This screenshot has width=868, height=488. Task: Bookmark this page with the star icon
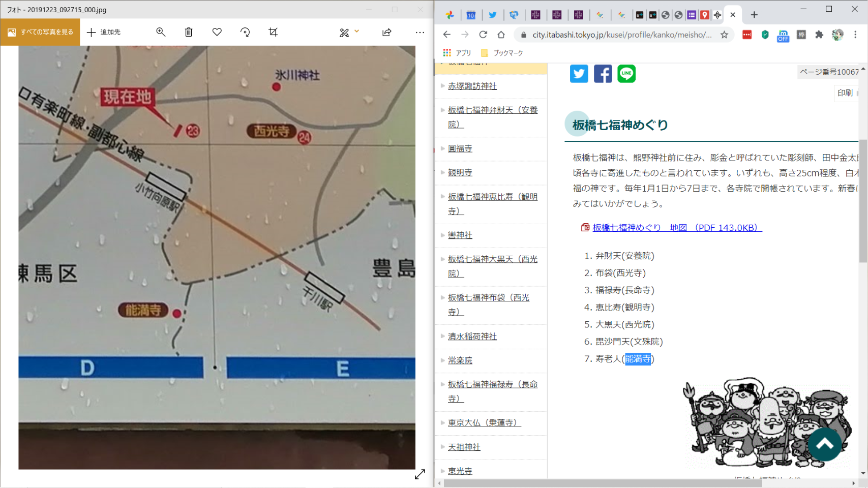(x=724, y=35)
